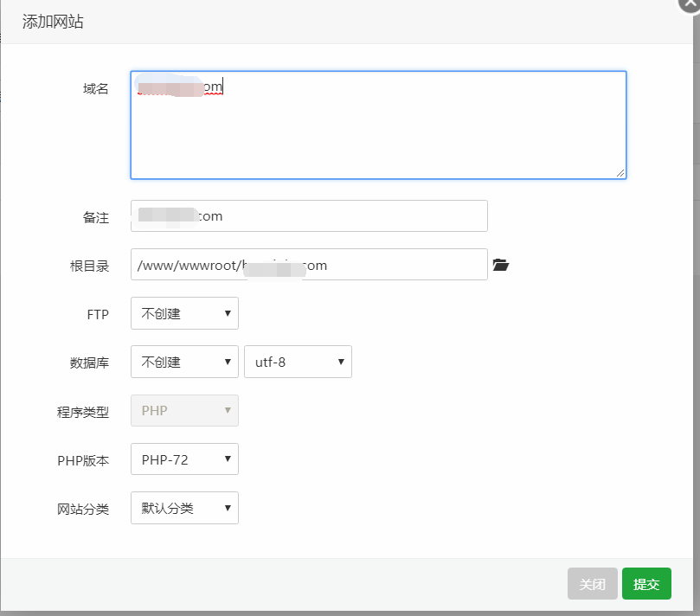Screen dimensions: 700x616
Task: Click the gray 关闭 button
Action: (593, 584)
